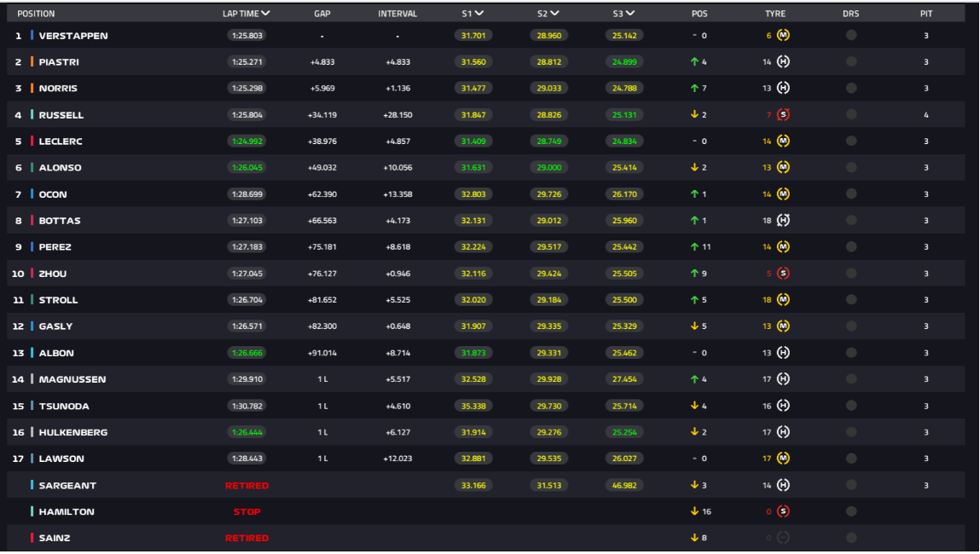Click Gasly's yellow position-loss arrow

click(x=695, y=326)
